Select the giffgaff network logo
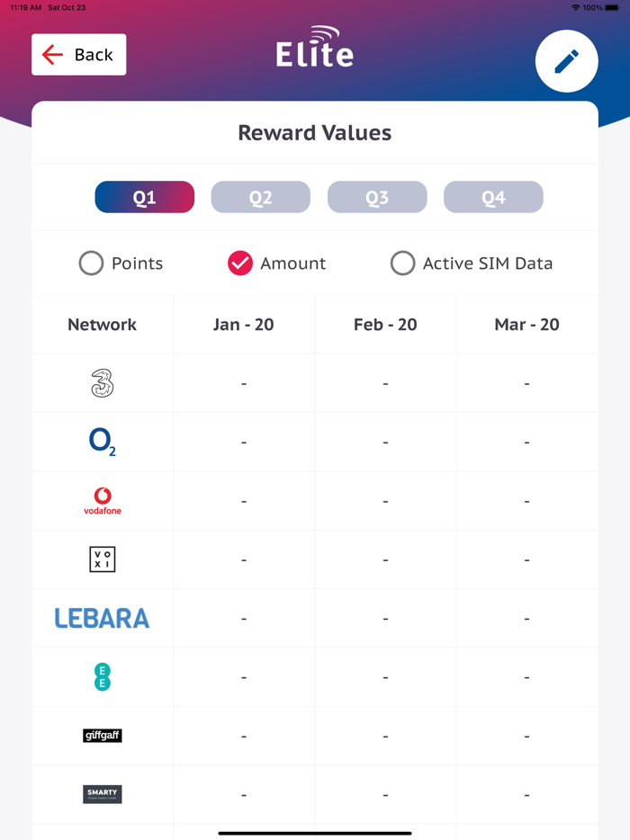The image size is (630, 840). [x=102, y=735]
